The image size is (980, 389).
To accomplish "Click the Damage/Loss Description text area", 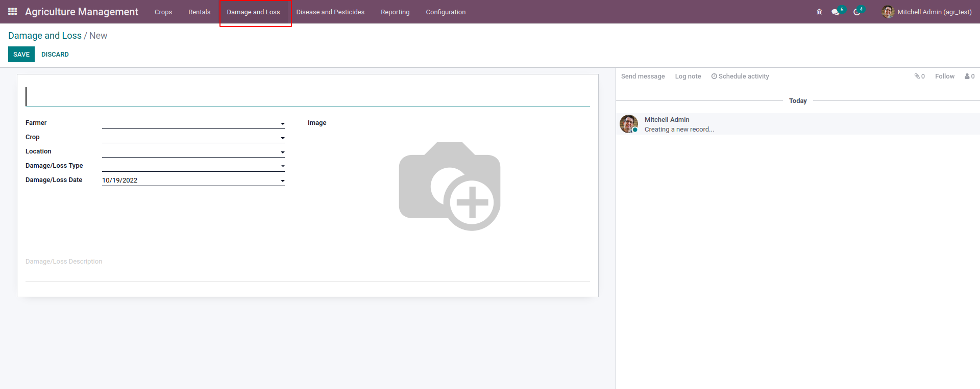I will coord(308,268).
